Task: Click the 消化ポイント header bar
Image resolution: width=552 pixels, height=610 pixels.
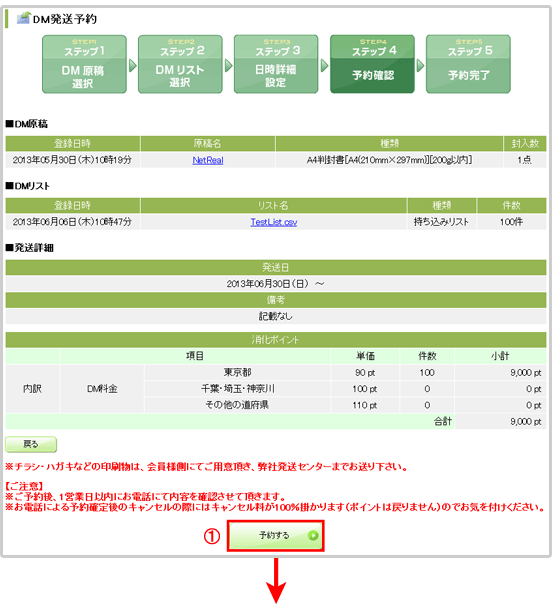Action: tap(276, 340)
